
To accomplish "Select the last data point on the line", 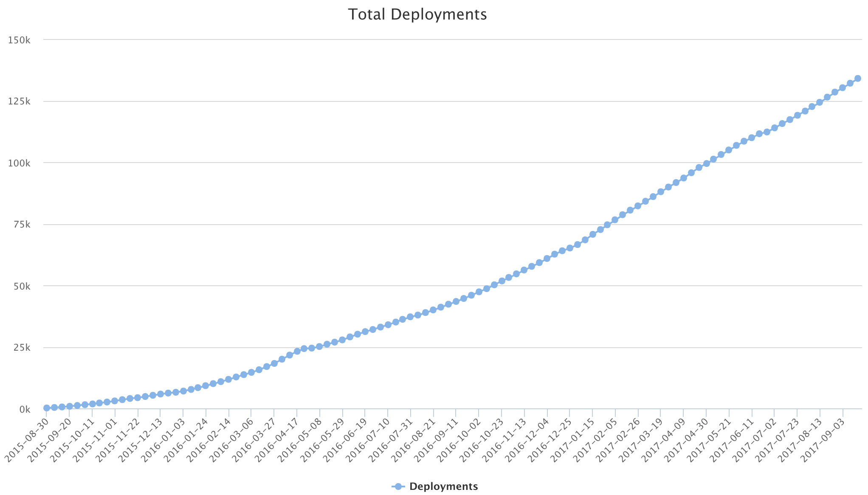I will 857,79.
